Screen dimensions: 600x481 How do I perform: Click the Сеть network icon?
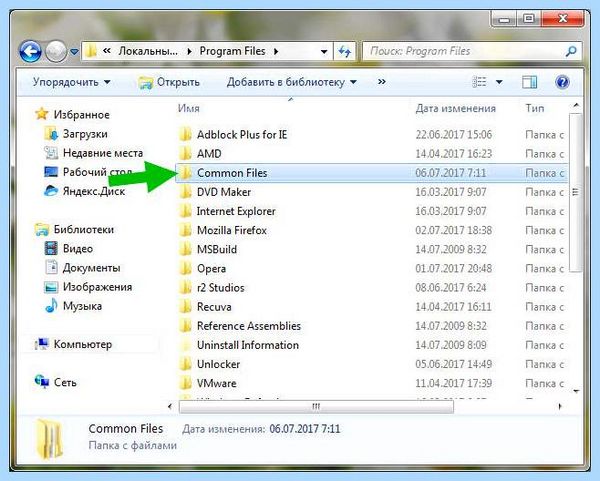[41, 382]
